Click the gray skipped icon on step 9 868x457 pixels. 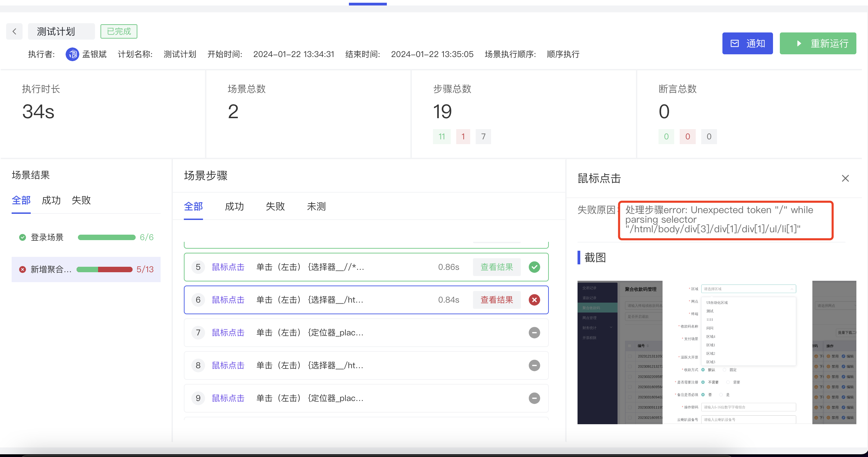[534, 398]
